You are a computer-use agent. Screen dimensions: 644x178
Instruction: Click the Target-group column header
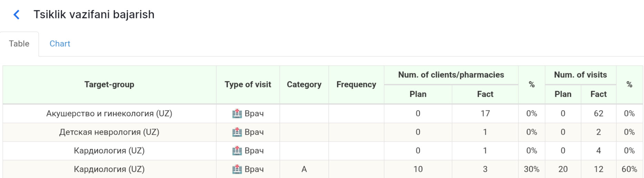[109, 85]
